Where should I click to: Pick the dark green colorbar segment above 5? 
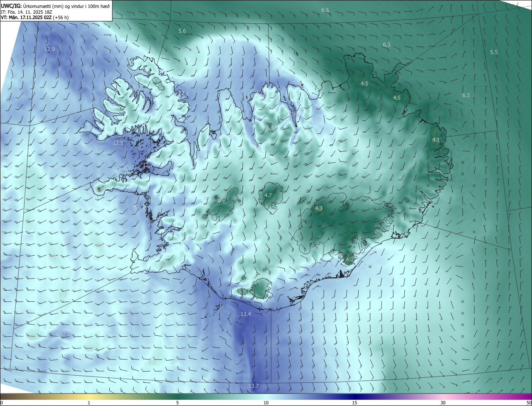coord(177,396)
